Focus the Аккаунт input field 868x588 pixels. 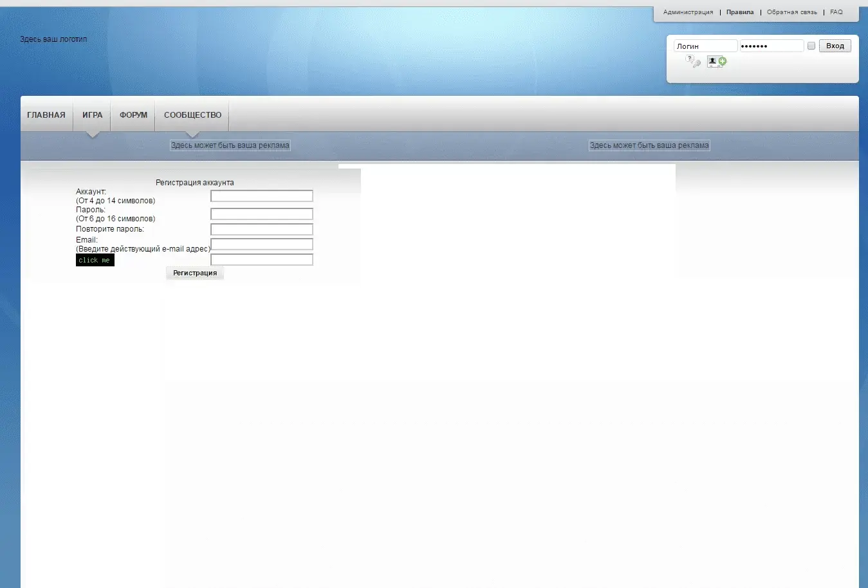(262, 196)
